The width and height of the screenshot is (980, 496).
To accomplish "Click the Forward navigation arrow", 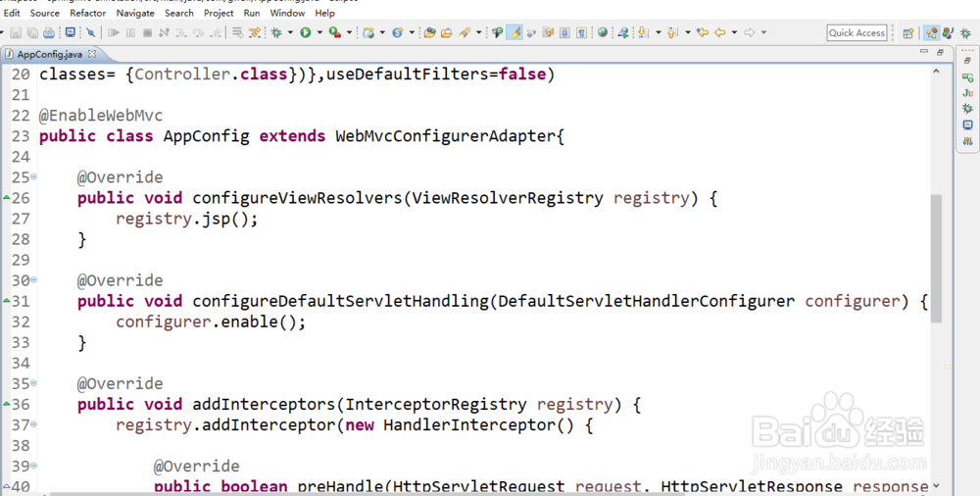I will point(749,32).
